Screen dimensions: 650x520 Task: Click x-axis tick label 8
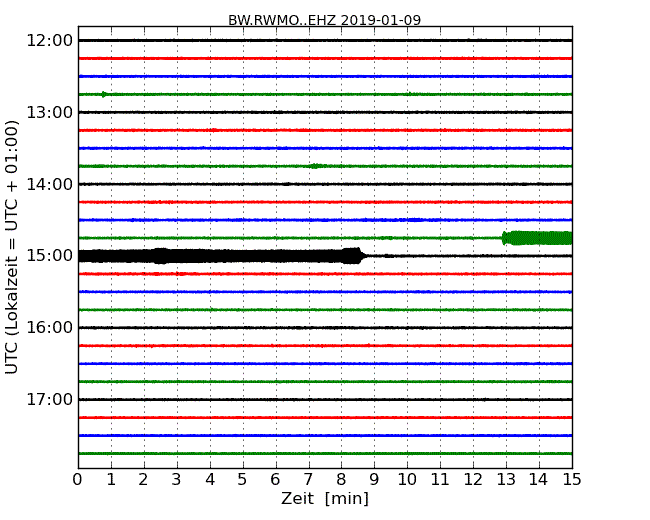click(341, 480)
